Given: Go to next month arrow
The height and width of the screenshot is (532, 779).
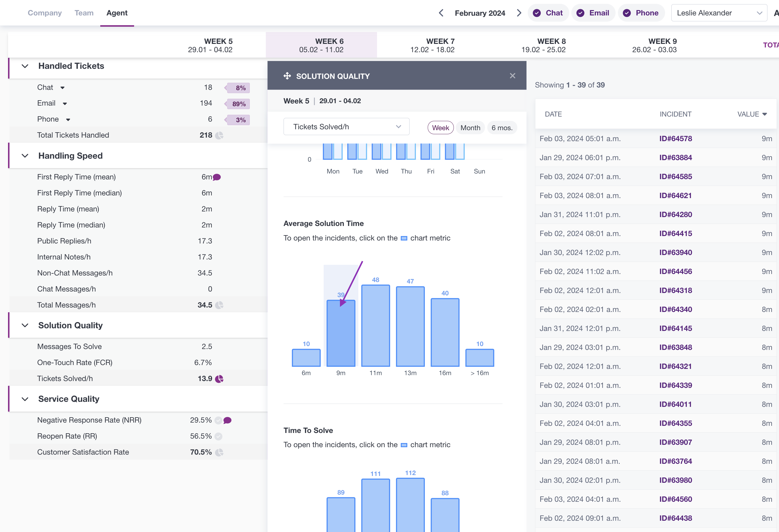Looking at the screenshot, I should [x=519, y=13].
